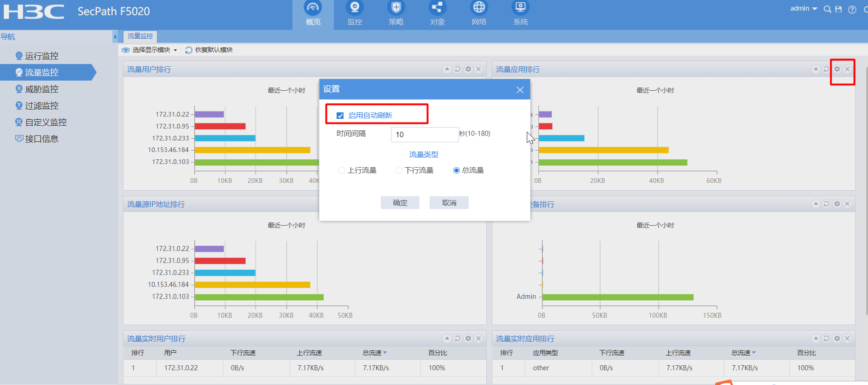Open settings gear of 流量实时用户排行 panel
868x385 pixels.
(x=468, y=338)
